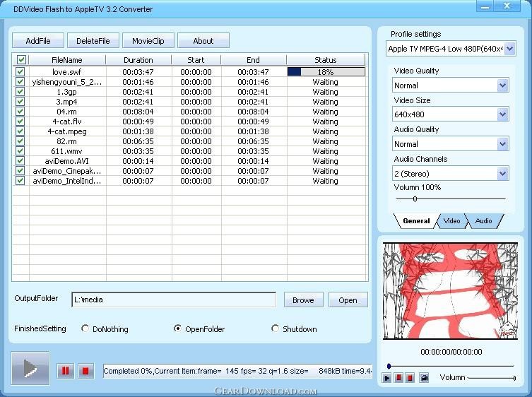Toggle the select-all checkbox in header

click(x=21, y=60)
